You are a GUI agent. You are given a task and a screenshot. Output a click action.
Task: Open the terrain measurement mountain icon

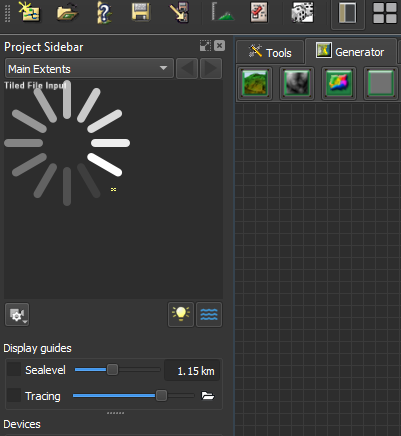click(x=222, y=12)
